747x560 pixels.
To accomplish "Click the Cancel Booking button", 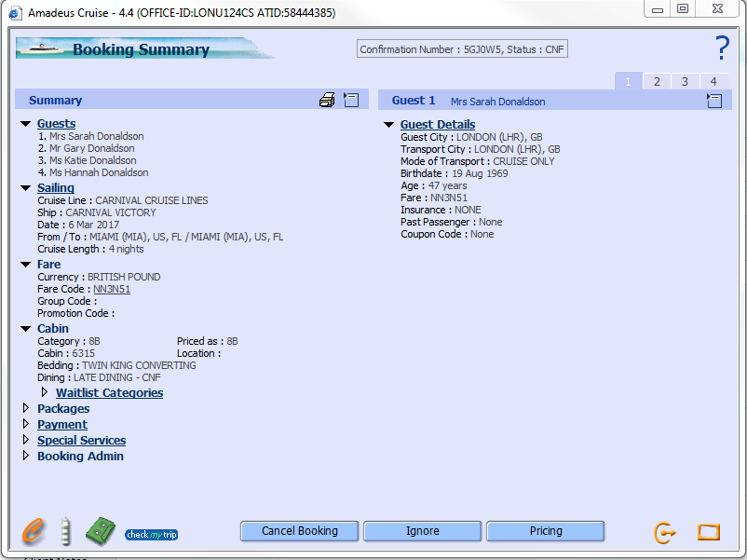I will (x=300, y=531).
